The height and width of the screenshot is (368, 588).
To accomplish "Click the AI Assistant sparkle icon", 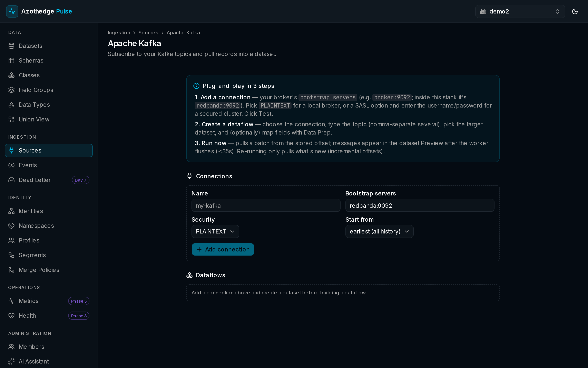I will (x=11, y=361).
